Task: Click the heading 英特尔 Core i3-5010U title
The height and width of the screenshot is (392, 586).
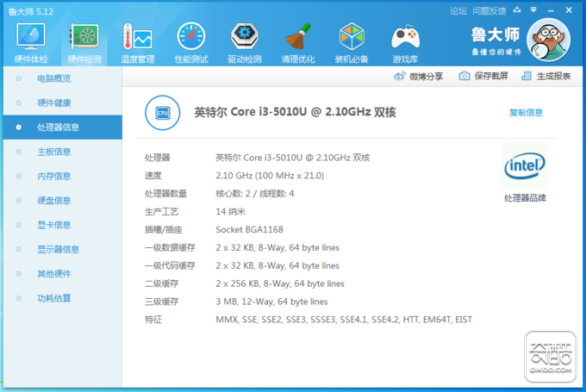Action: pos(295,112)
